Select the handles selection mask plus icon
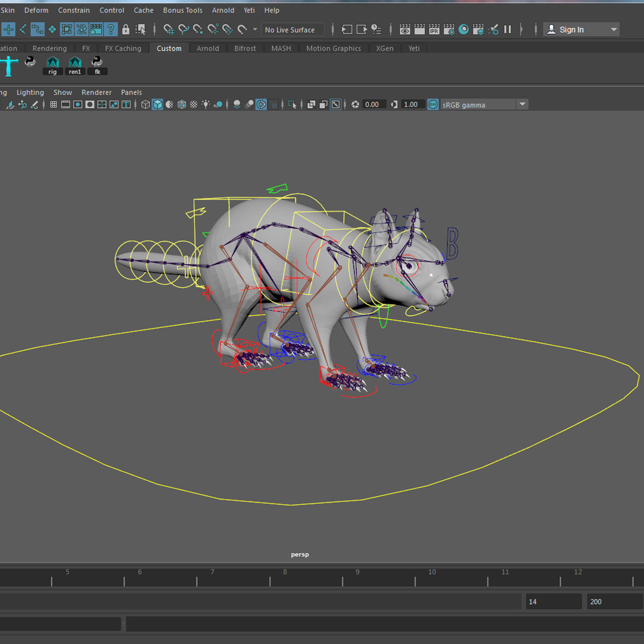The height and width of the screenshot is (644, 644). pyautogui.click(x=8, y=29)
